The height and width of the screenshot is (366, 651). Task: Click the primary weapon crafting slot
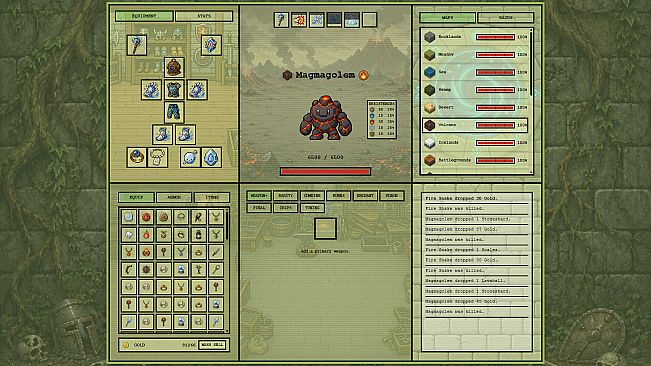point(325,229)
